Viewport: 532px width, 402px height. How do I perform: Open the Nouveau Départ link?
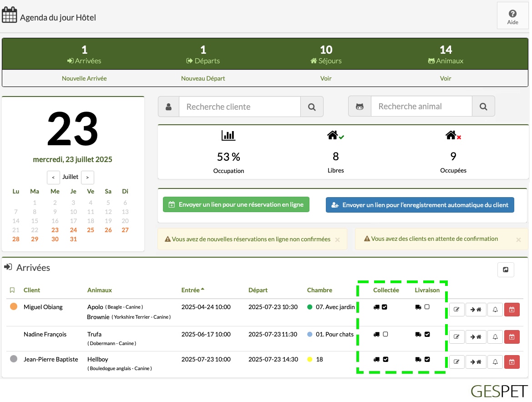[203, 78]
